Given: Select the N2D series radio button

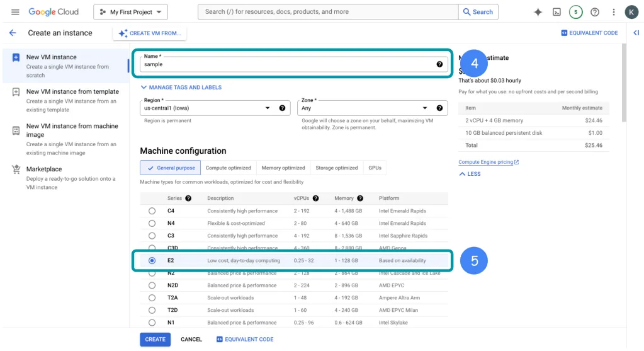Looking at the screenshot, I should 152,285.
